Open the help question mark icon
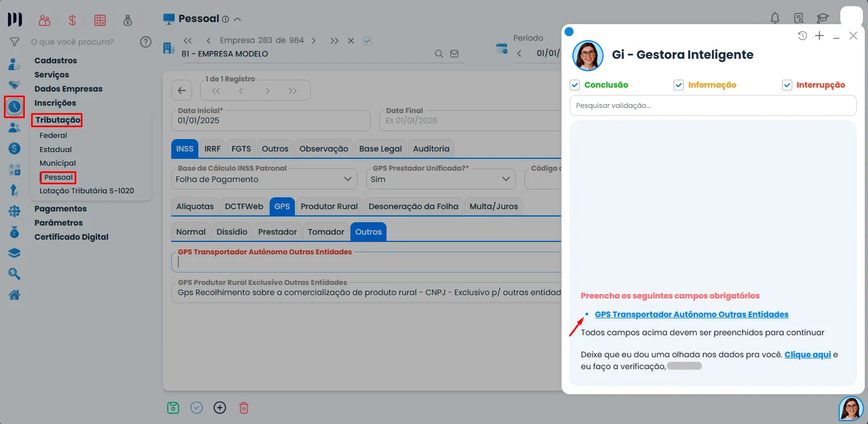868x424 pixels. (146, 42)
